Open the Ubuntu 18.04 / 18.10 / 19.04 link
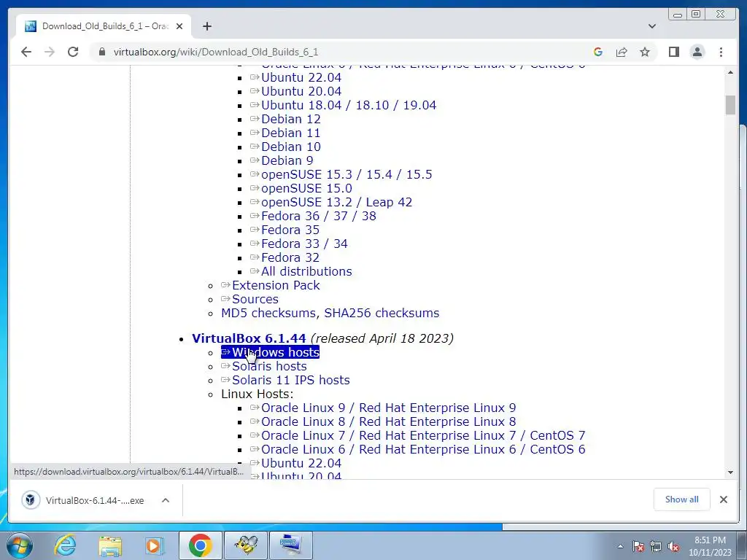Viewport: 747px width, 560px height. [x=349, y=105]
